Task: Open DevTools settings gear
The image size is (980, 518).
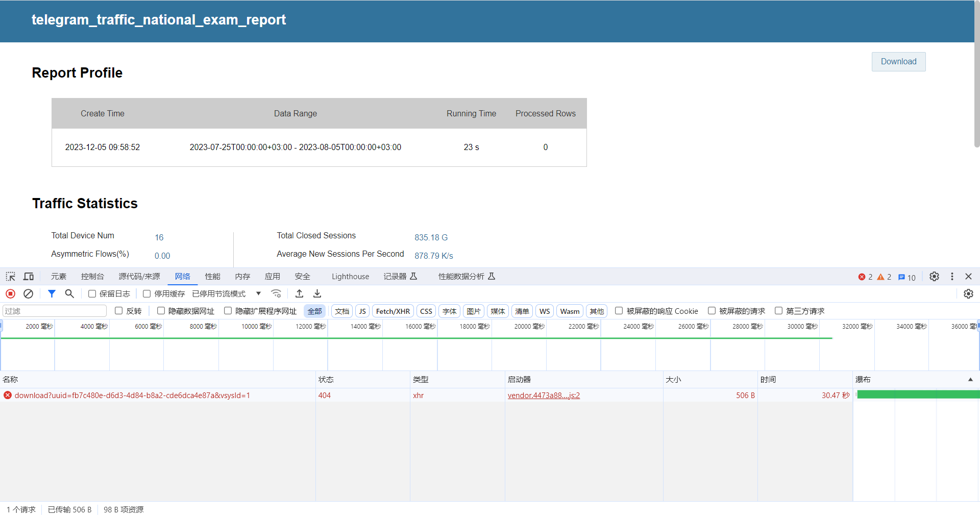Action: tap(934, 277)
